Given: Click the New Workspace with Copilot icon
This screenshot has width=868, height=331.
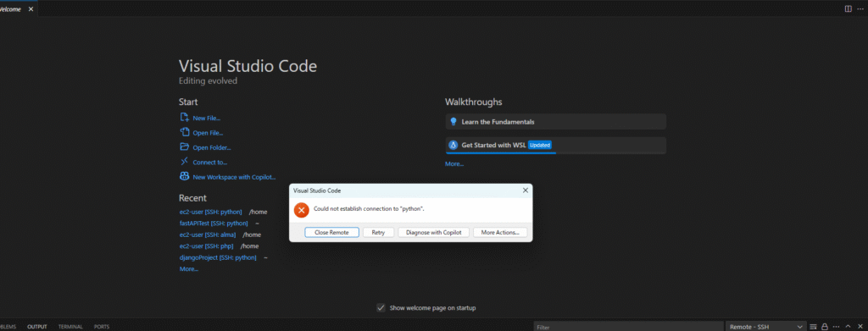Looking at the screenshot, I should 184,176.
